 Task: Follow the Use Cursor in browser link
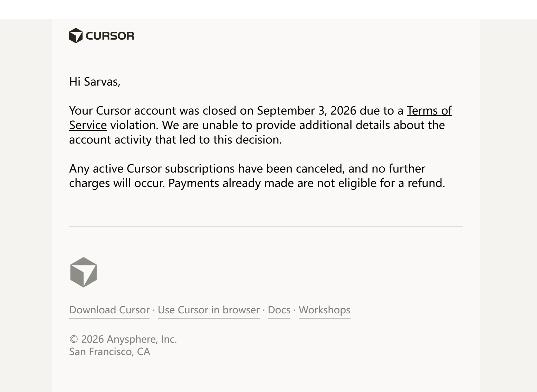pos(209,310)
